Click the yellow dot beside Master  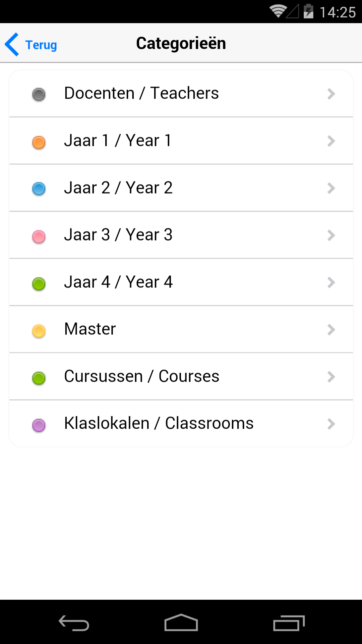39,331
